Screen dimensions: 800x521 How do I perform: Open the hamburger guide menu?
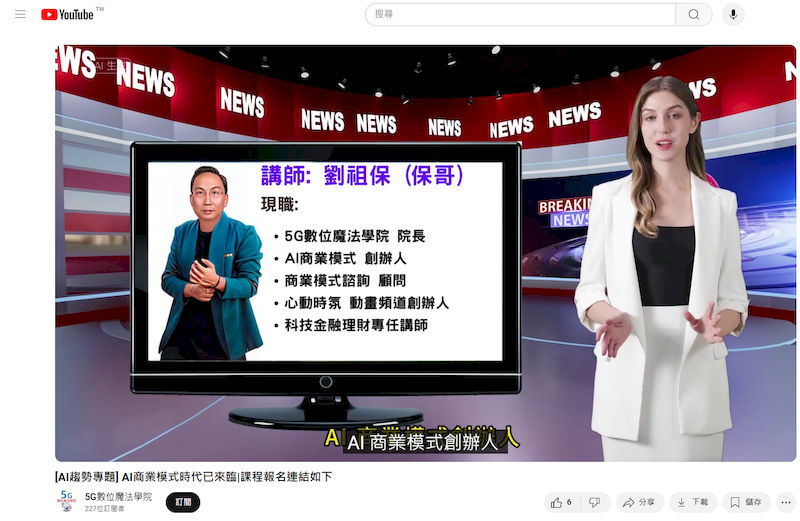click(x=20, y=15)
